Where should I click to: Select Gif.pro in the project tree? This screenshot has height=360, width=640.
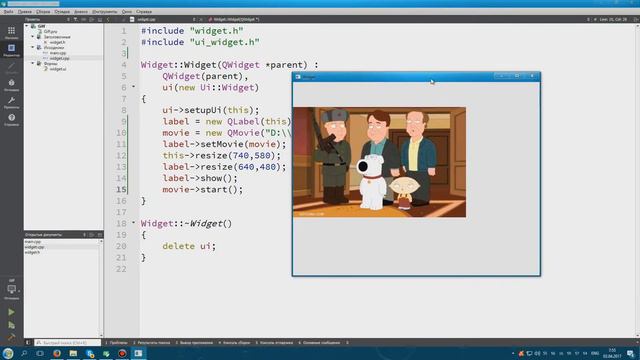pos(50,31)
